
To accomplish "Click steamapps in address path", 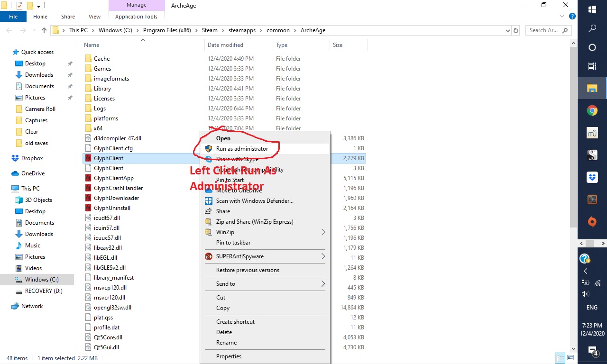I will [x=242, y=30].
